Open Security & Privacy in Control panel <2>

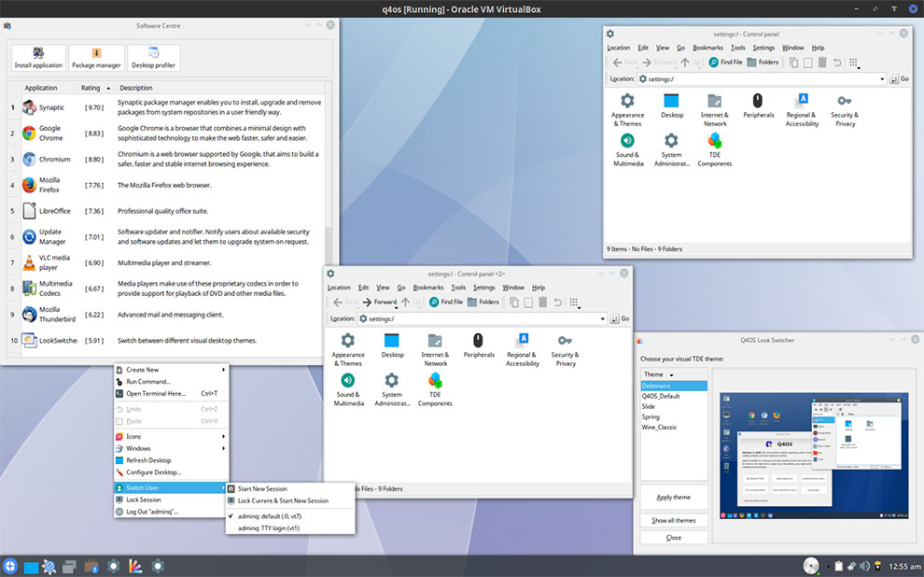pyautogui.click(x=565, y=349)
